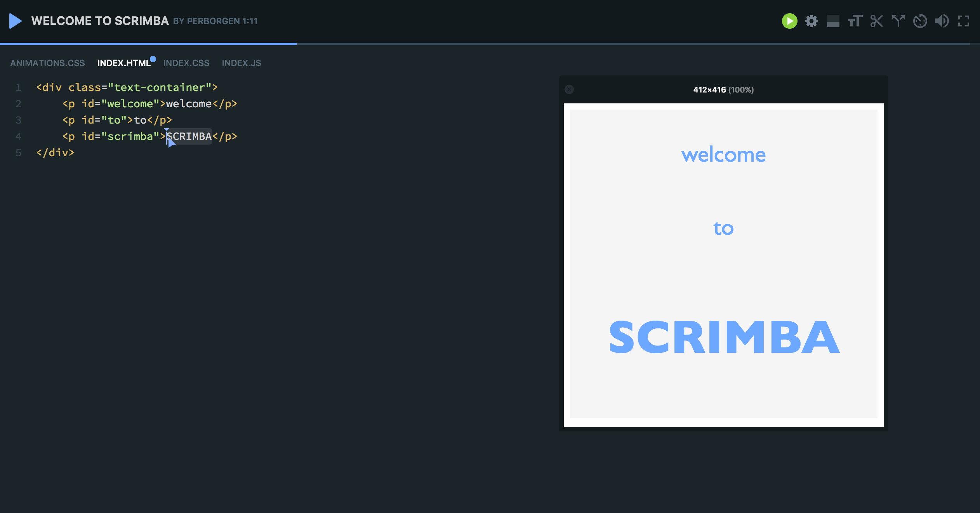Click the blue play arrow near the title

coord(16,21)
